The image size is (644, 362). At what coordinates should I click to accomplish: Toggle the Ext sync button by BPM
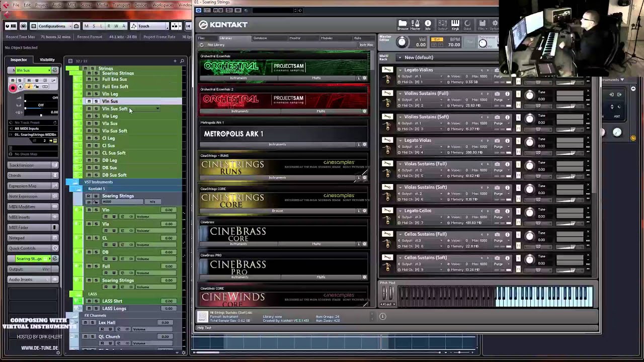pyautogui.click(x=437, y=39)
